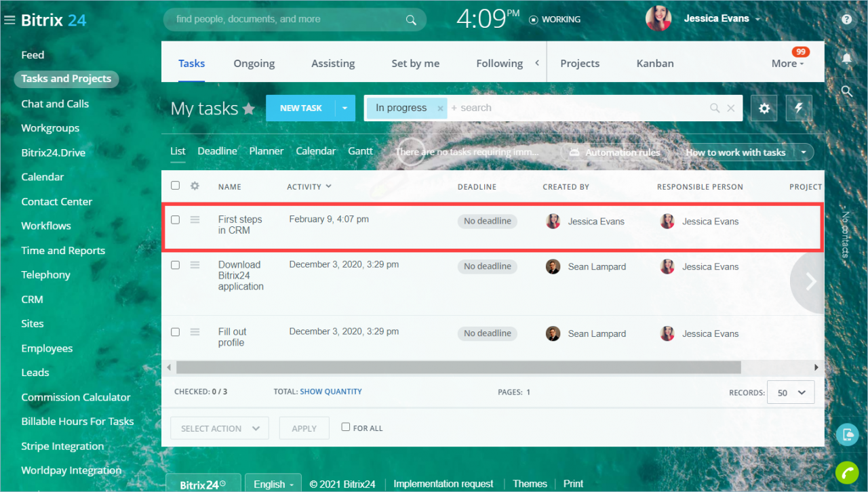This screenshot has height=492, width=868.
Task: Collapse tabs with left chevron arrow
Action: click(x=537, y=63)
